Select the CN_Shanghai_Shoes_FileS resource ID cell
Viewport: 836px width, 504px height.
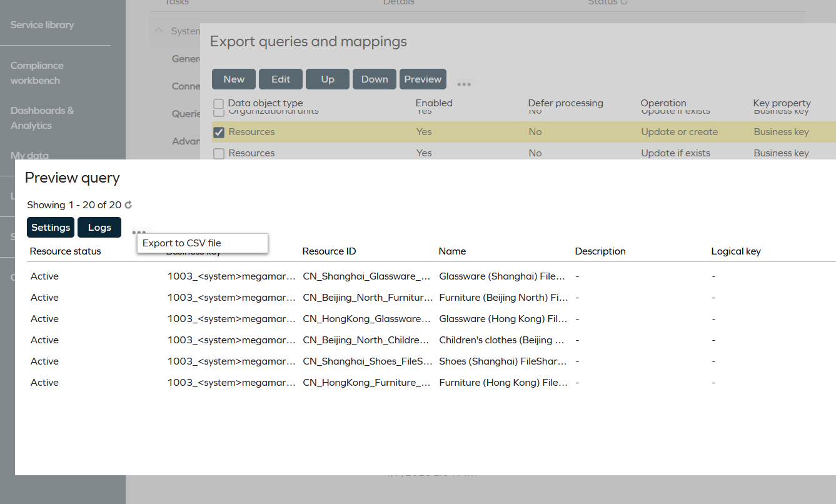368,361
